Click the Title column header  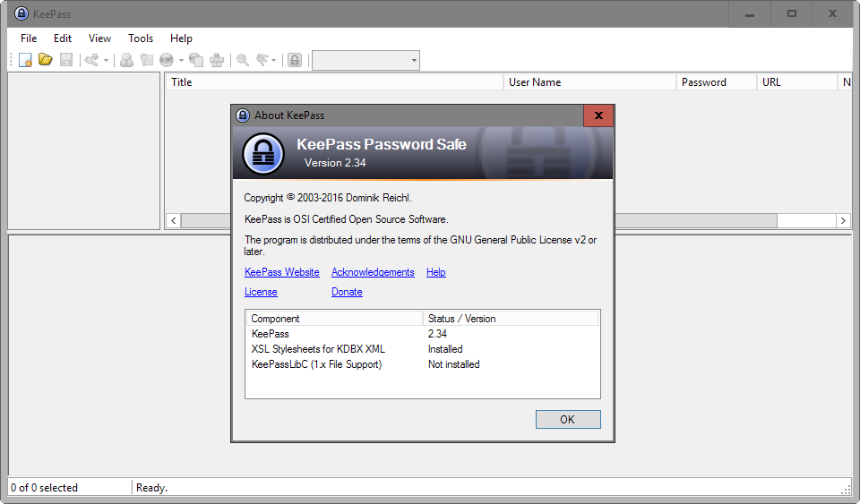[x=334, y=82]
